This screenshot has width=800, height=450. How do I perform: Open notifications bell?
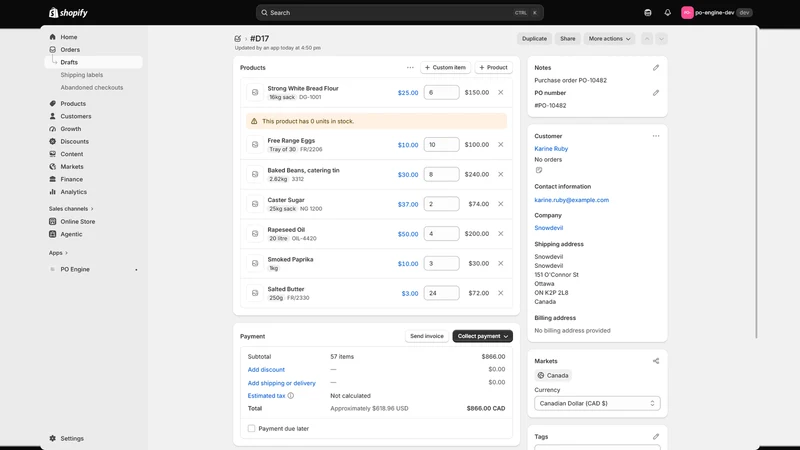pyautogui.click(x=667, y=13)
